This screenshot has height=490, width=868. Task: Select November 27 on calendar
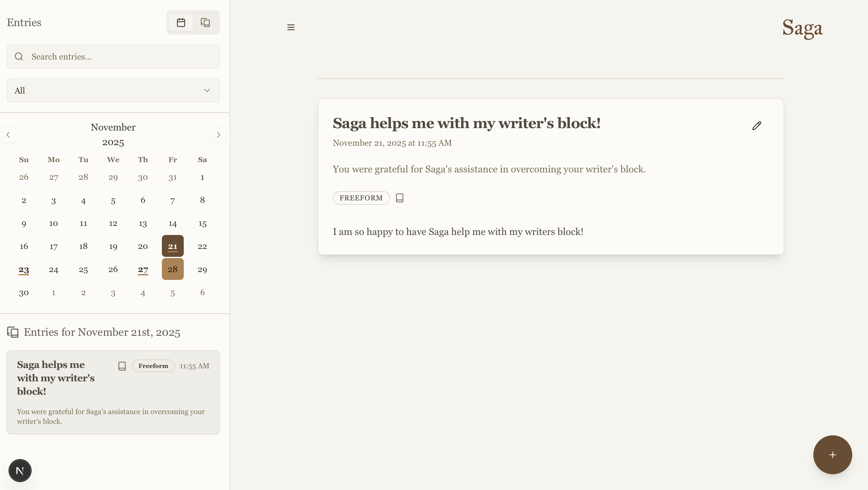(143, 269)
